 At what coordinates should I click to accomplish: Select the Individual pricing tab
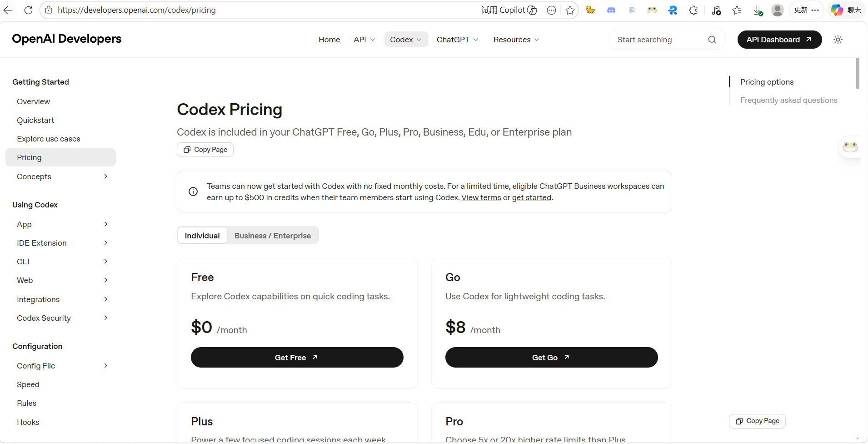202,236
